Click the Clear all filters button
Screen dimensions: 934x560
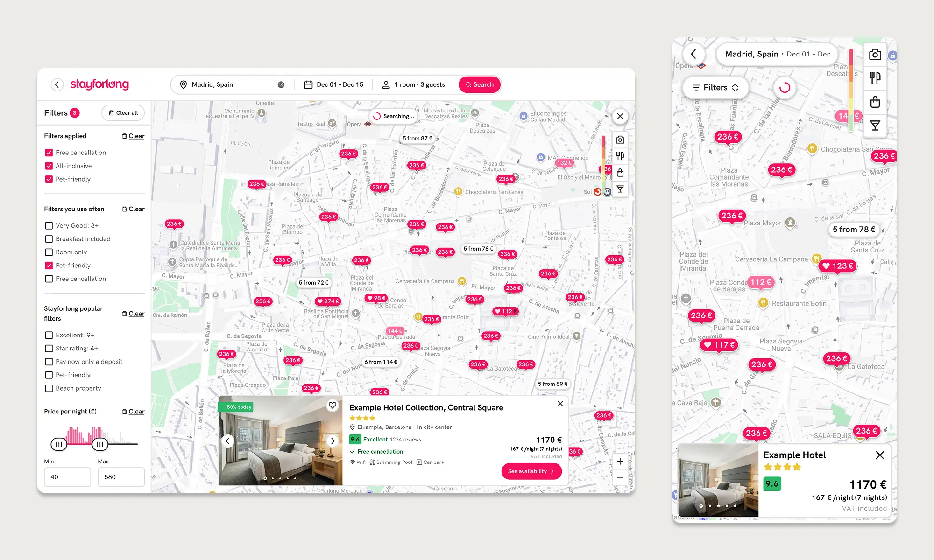click(x=123, y=113)
